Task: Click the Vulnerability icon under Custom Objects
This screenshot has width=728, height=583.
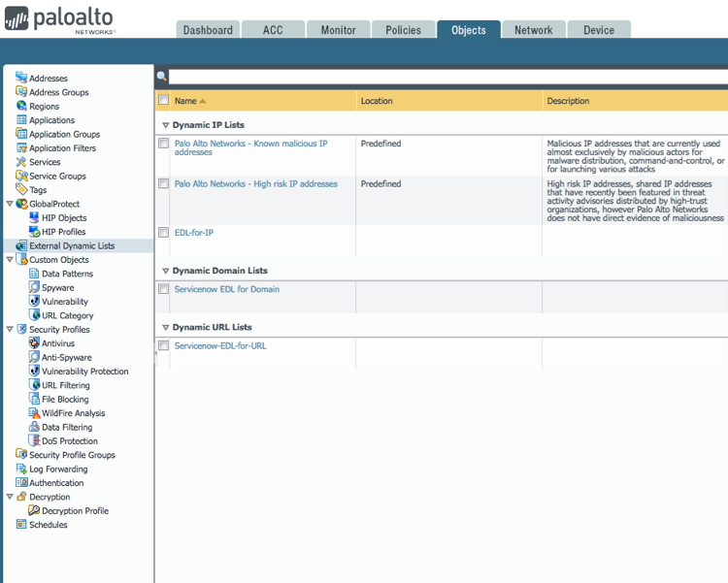Action: 34,301
